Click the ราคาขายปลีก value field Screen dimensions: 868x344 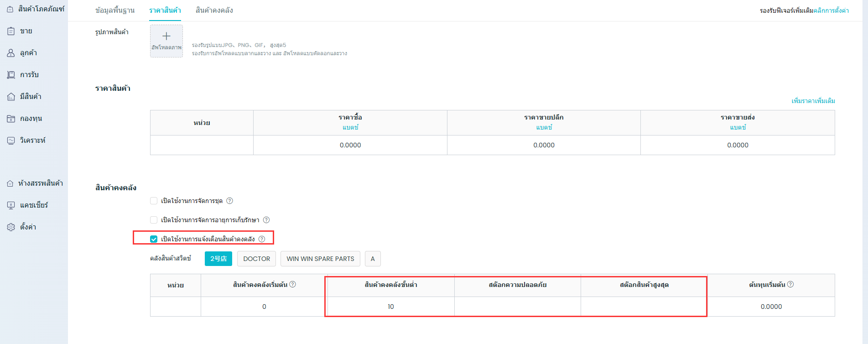point(544,145)
